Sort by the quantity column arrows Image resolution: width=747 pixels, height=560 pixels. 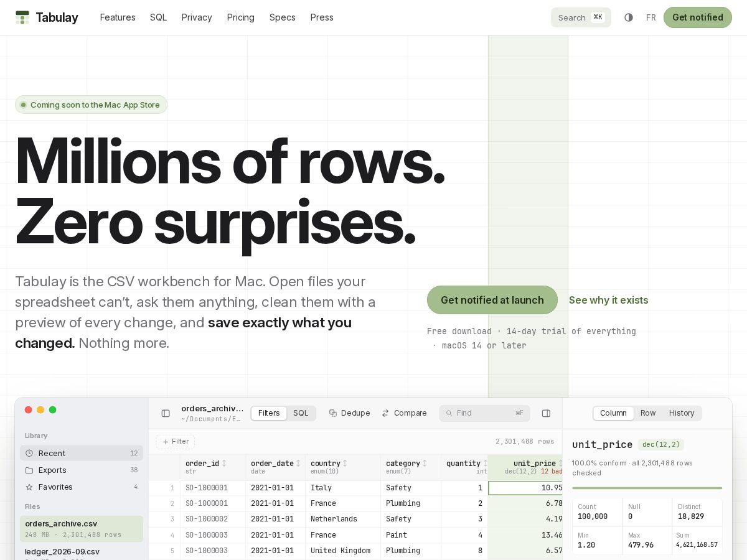485,464
